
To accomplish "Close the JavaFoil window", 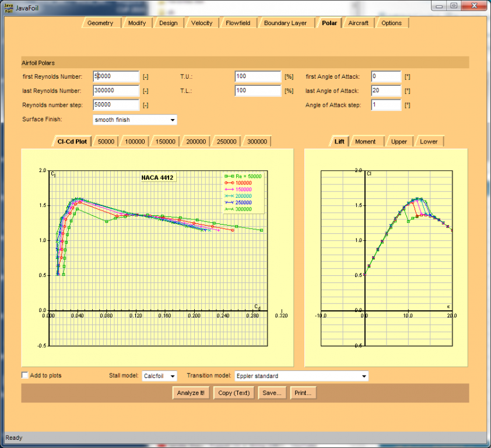I will click(x=474, y=5).
